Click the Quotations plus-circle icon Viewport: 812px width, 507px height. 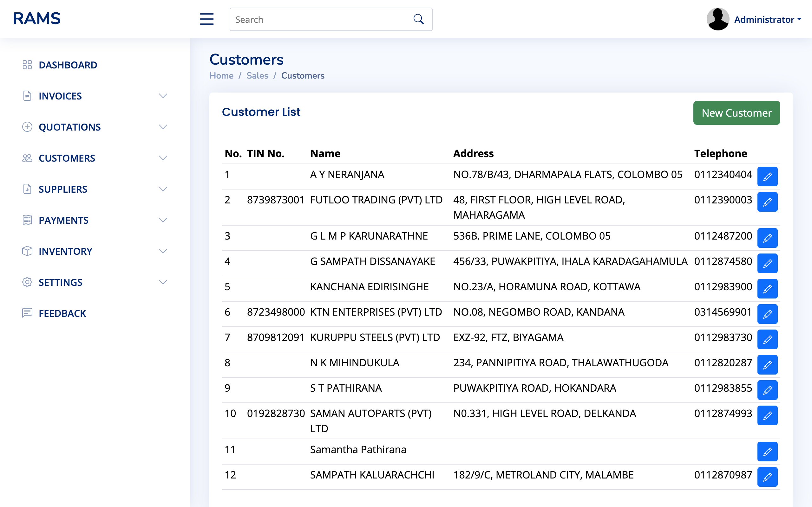27,127
